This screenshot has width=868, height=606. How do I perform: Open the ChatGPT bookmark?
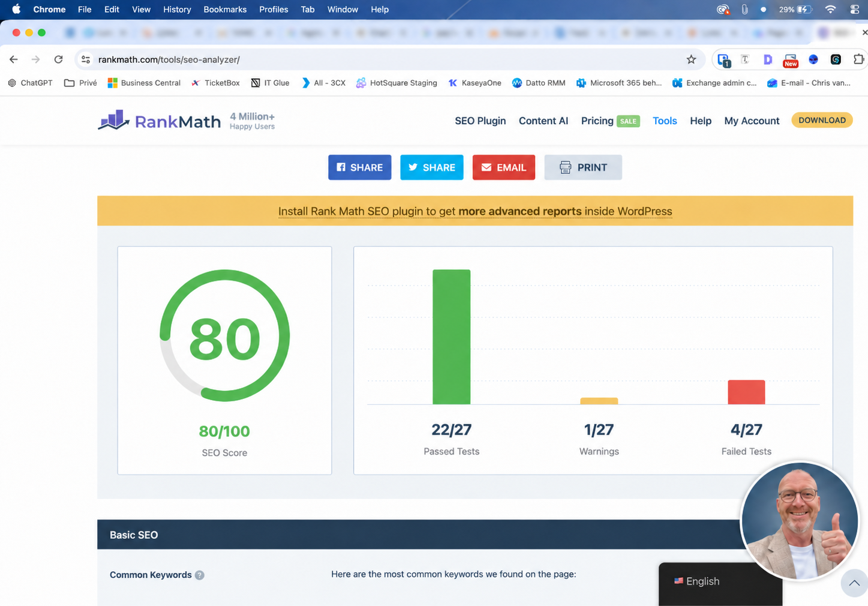30,83
